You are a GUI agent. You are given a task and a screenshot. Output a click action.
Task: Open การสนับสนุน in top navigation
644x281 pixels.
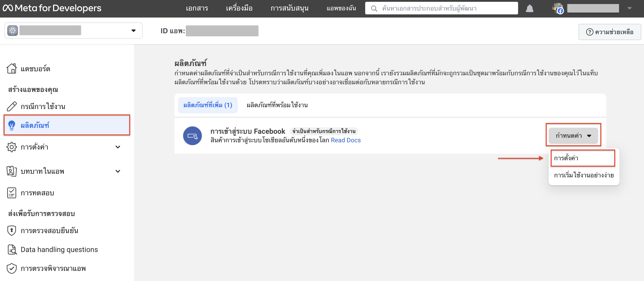pos(289,8)
